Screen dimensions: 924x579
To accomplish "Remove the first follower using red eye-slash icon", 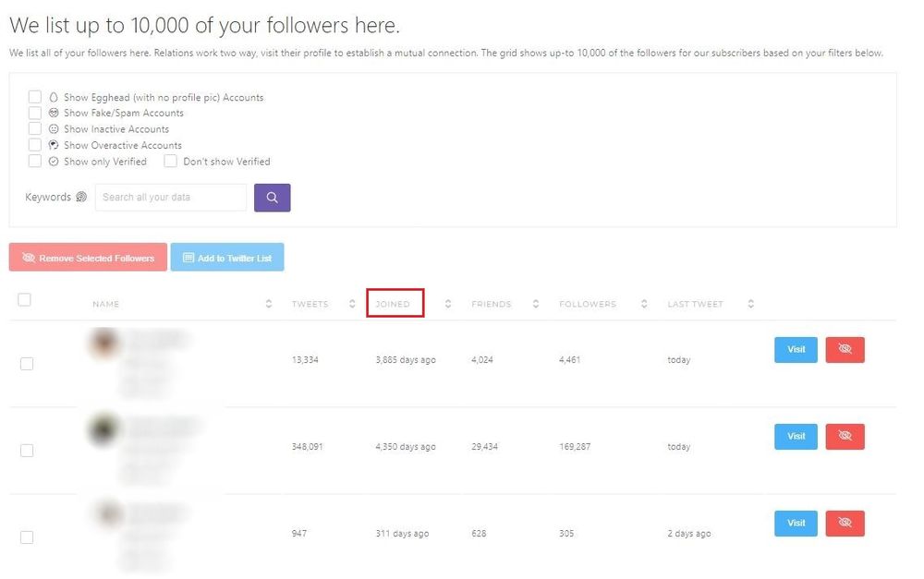I will coord(845,349).
